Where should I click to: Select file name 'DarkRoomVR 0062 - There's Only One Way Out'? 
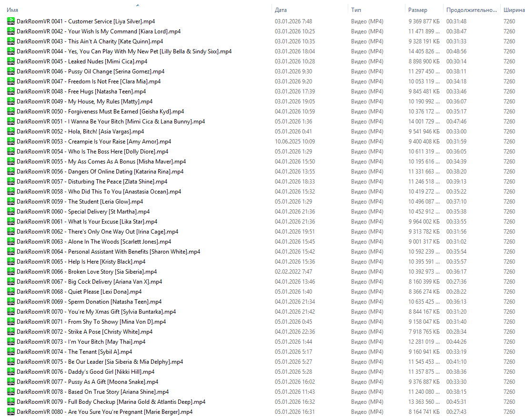pos(98,232)
